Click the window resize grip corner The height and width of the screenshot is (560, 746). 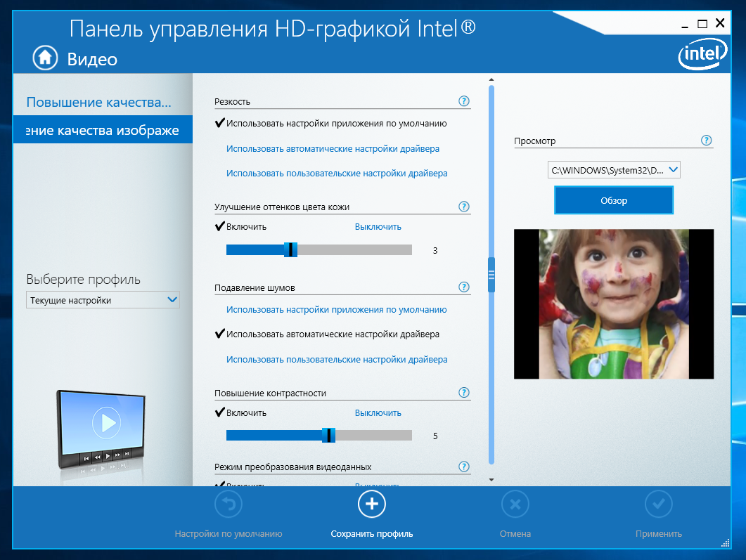coord(726,543)
